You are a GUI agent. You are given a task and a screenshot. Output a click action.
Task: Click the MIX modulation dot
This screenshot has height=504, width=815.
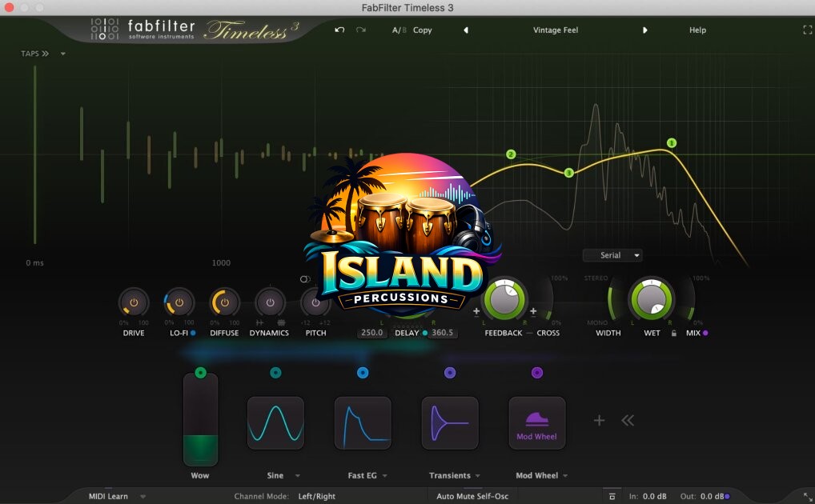click(x=705, y=333)
